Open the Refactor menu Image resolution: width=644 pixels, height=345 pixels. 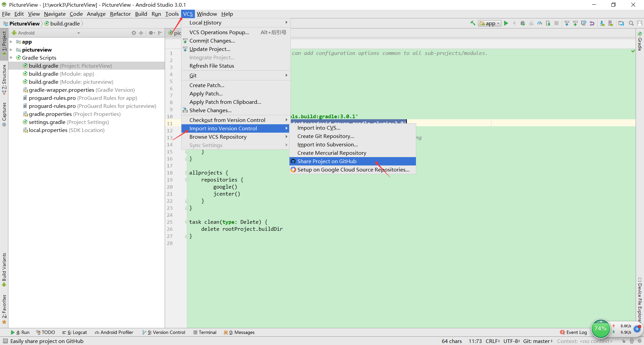[120, 14]
